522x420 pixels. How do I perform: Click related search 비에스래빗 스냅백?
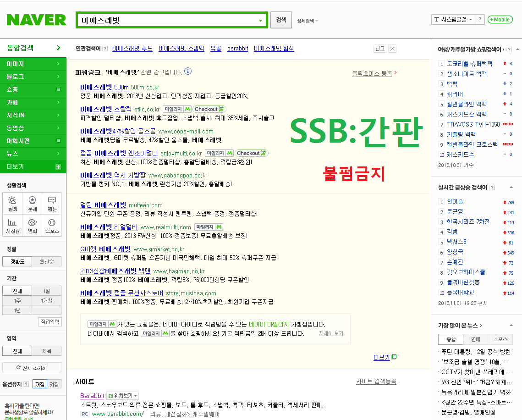[x=181, y=49]
